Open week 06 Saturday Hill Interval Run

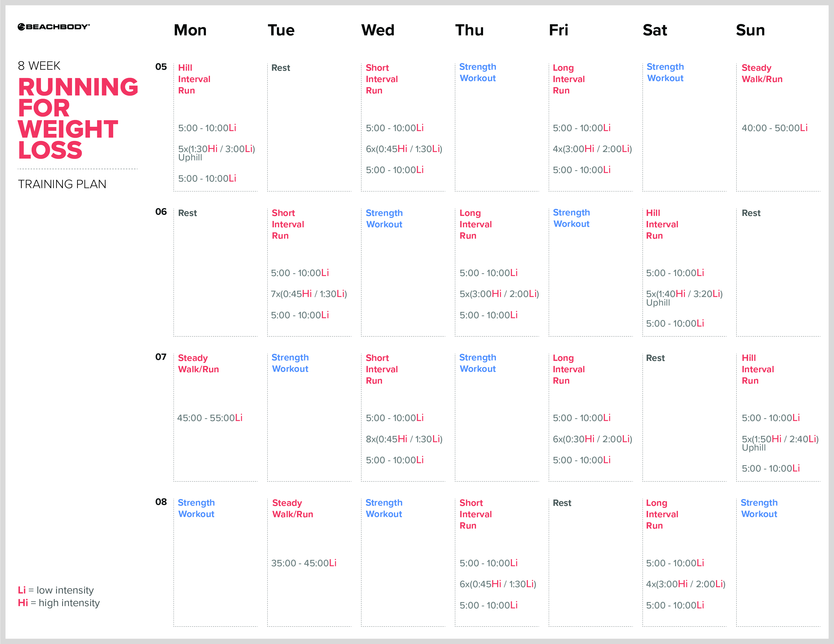662,224
